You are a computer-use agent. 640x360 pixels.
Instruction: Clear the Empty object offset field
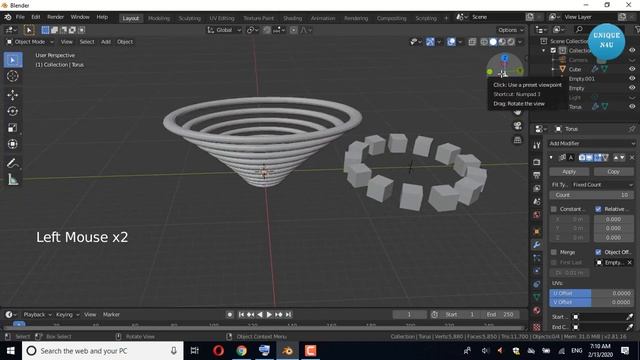point(629,262)
